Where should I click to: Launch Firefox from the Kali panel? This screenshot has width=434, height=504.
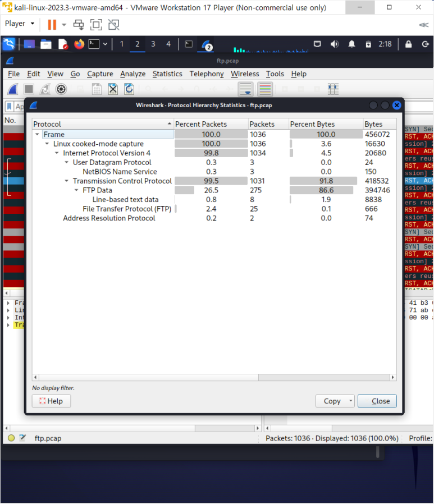(79, 44)
